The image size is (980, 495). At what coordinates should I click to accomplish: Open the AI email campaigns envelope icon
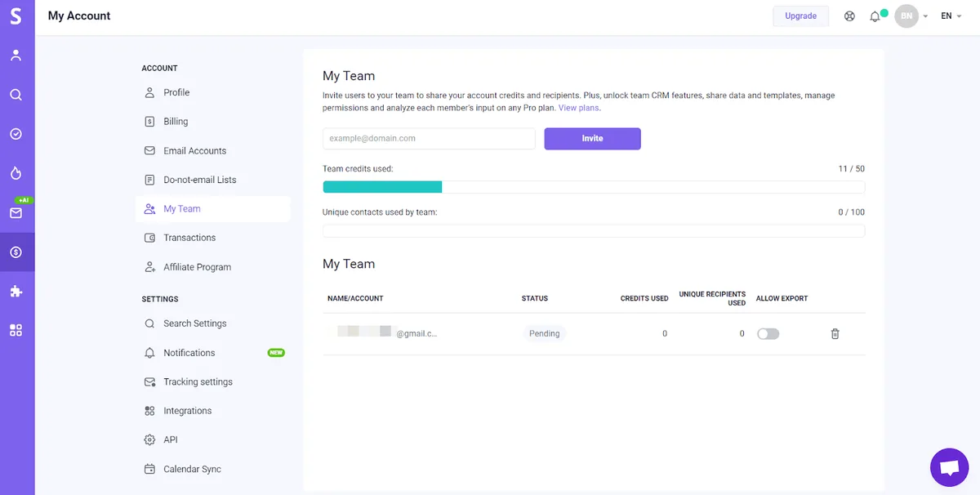click(17, 212)
